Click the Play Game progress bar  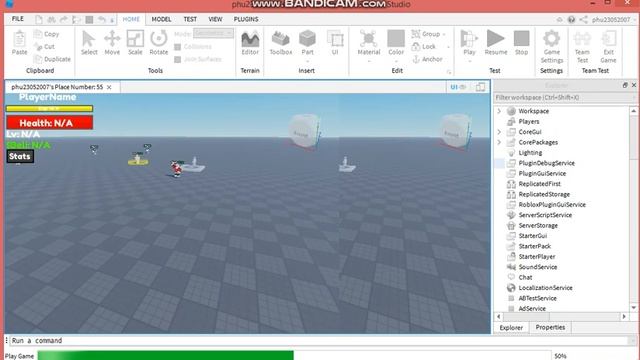pyautogui.click(x=294, y=356)
